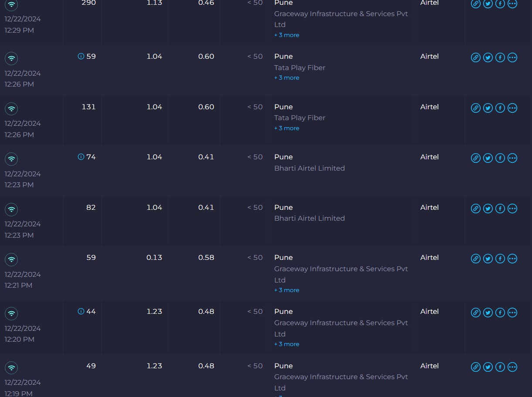The image size is (532, 397).
Task: Click Wi-Fi icon of the 12:21 PM result
Action: point(11,259)
